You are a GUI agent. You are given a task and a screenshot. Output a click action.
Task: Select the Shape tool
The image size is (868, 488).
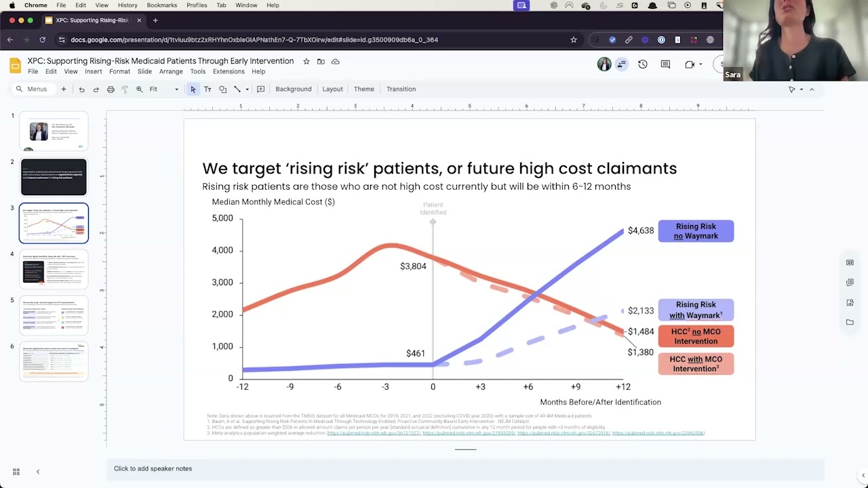222,89
